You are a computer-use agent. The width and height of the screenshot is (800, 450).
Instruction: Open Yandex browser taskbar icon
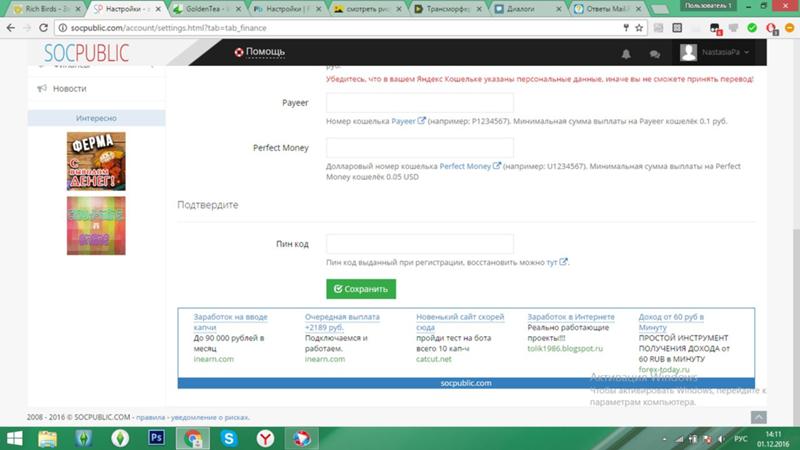coord(264,437)
